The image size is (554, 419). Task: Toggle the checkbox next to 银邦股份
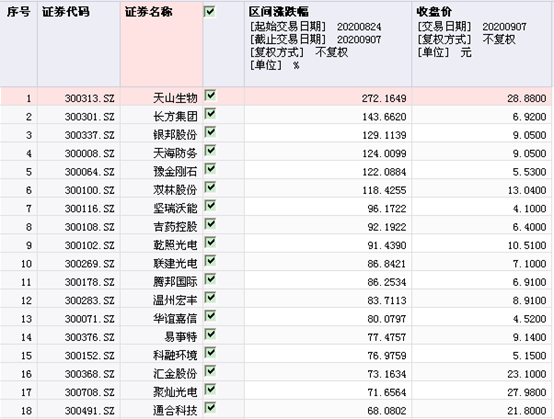pos(210,132)
